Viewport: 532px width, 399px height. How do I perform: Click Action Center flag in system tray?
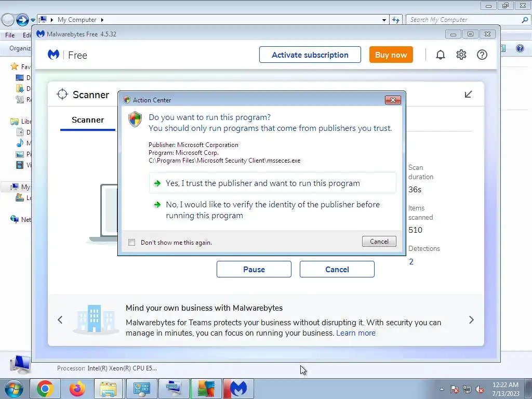coord(455,389)
